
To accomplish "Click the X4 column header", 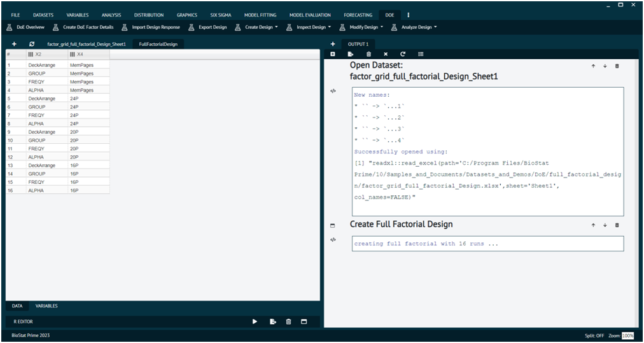I will 88,54.
